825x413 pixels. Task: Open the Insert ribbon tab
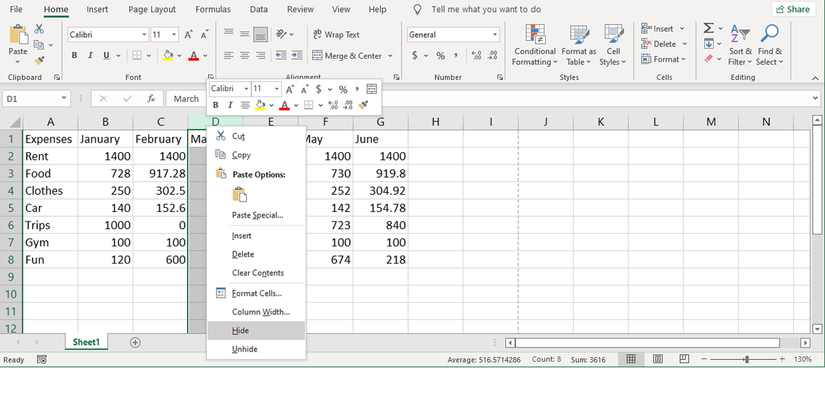click(97, 9)
